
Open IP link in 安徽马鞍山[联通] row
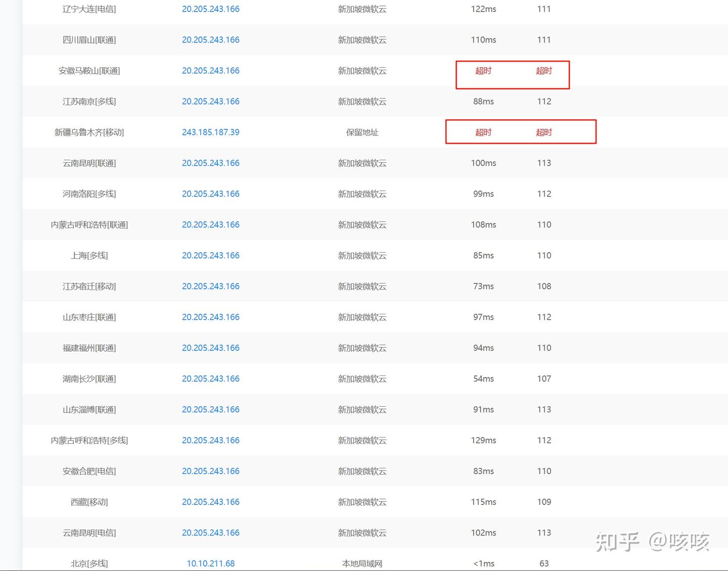211,71
